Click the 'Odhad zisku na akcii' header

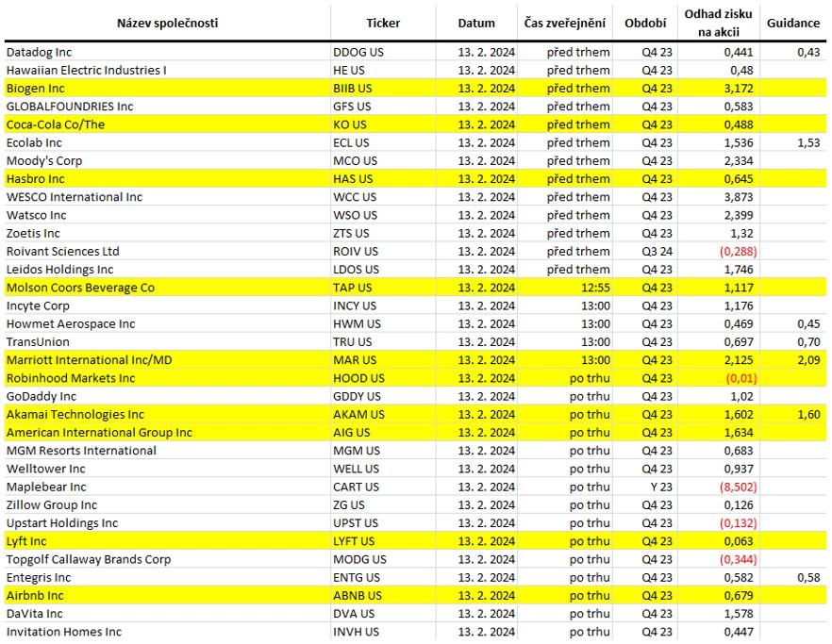(x=718, y=23)
